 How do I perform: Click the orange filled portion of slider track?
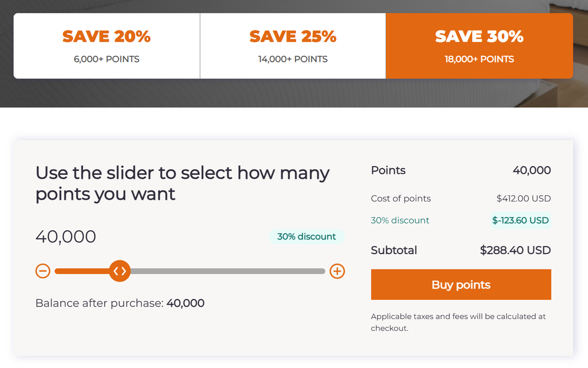tap(82, 271)
